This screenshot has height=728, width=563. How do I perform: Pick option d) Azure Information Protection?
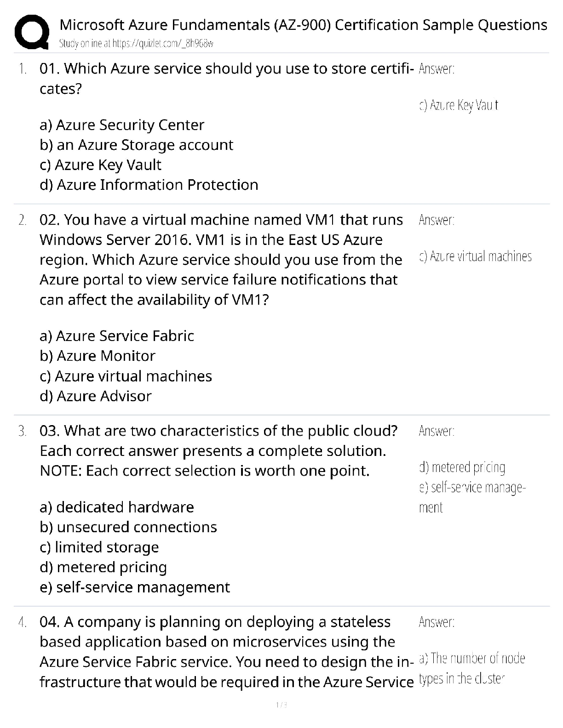pos(149,185)
